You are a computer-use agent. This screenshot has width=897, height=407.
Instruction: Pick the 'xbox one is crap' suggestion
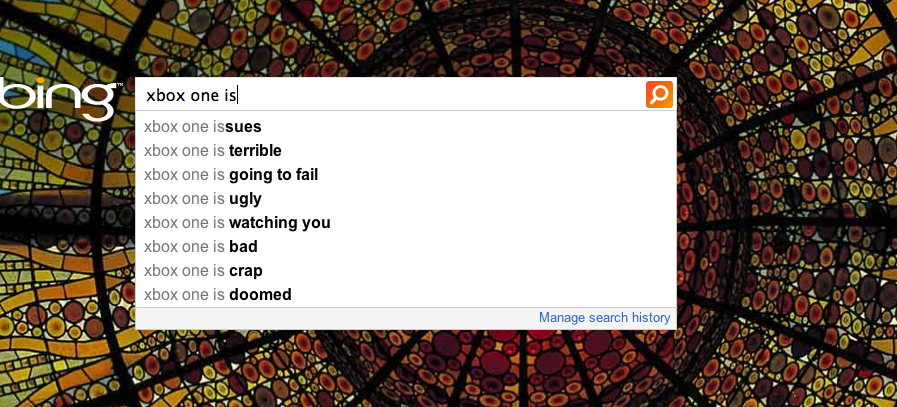point(406,271)
